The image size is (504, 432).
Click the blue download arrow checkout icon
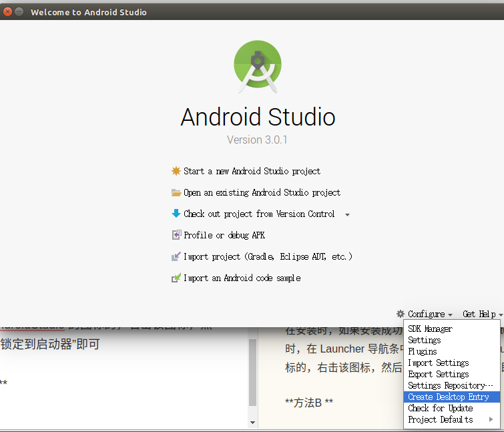click(176, 214)
